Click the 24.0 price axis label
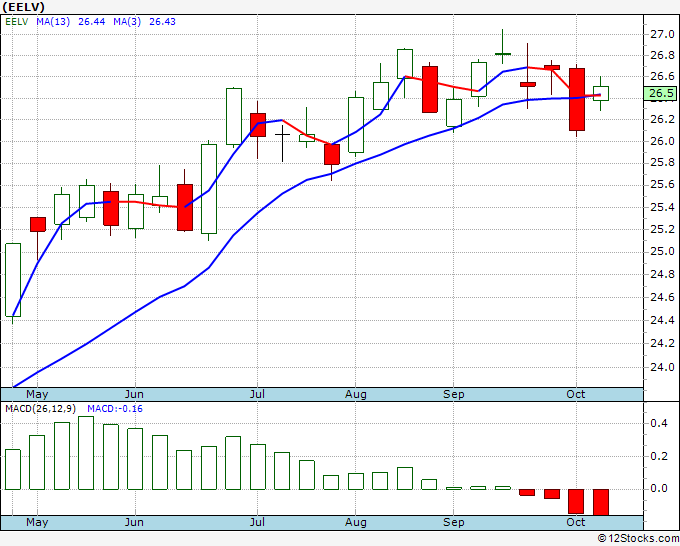The height and width of the screenshot is (546, 680). [x=662, y=368]
